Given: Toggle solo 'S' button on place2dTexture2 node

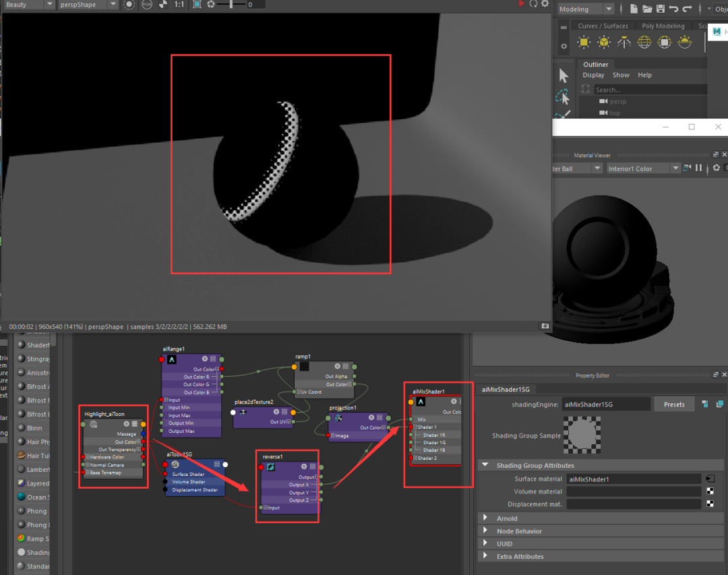Looking at the screenshot, I should pos(276,412).
